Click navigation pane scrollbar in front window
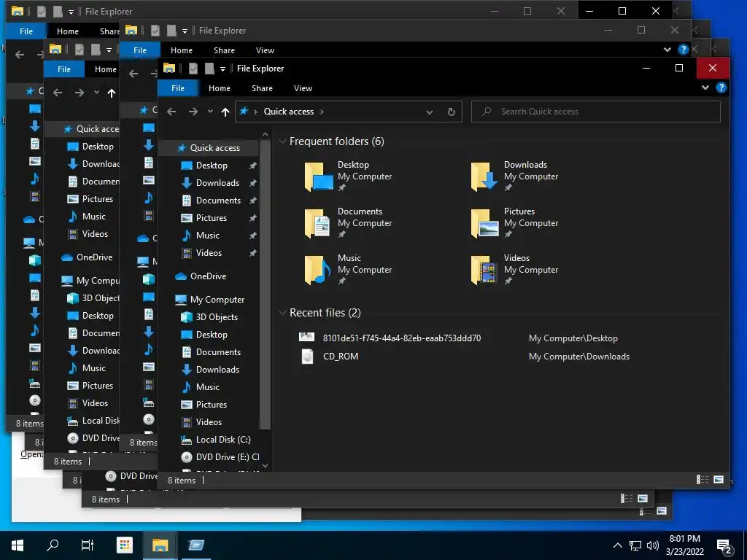 (x=266, y=286)
